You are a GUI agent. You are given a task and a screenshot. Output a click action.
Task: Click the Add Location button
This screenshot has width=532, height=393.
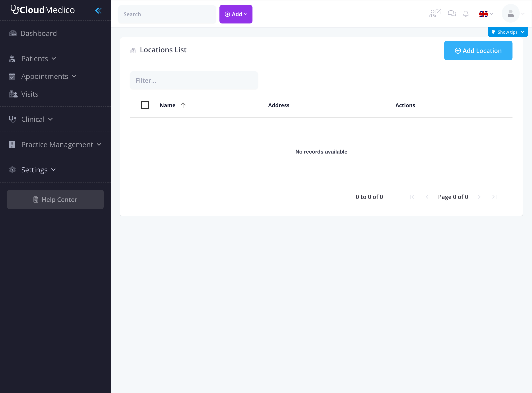click(478, 51)
